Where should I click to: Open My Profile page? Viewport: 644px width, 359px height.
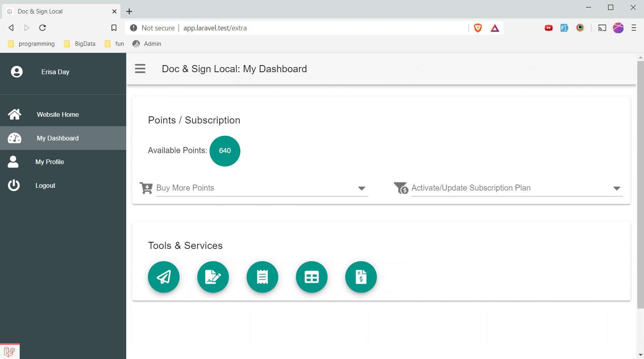click(63, 162)
